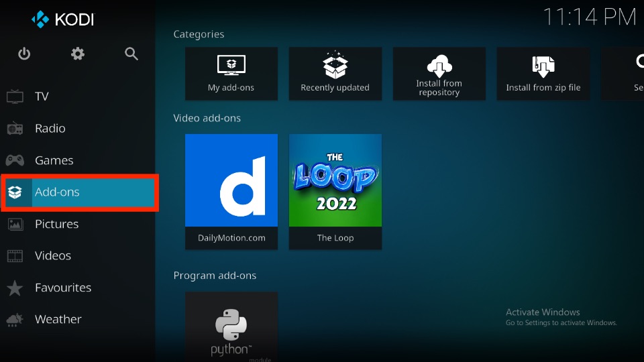Click the Kodi logo

pyautogui.click(x=63, y=19)
